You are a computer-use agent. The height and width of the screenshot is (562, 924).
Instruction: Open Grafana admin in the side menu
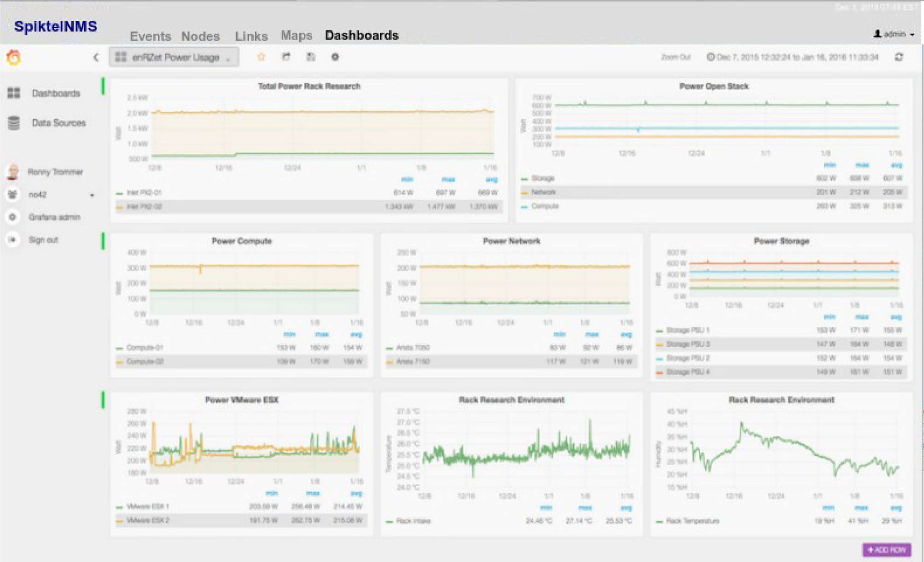pos(54,217)
